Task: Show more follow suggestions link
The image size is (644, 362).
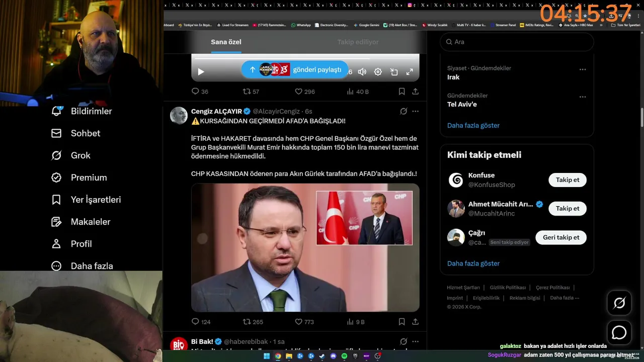Action: pyautogui.click(x=473, y=263)
